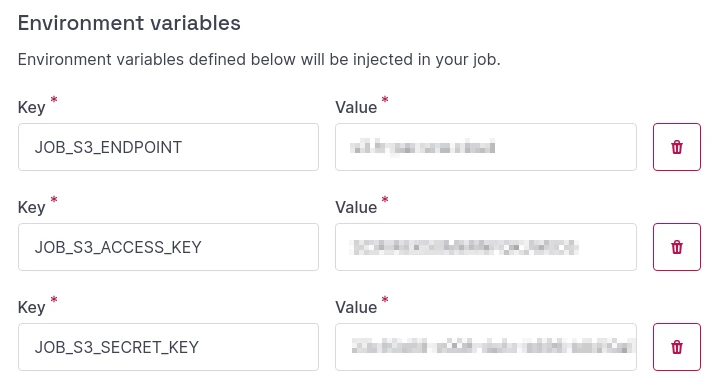This screenshot has height=390, width=718.
Task: Remove JOB_S3_ACCESS_KEY using its trash icon
Action: [676, 247]
